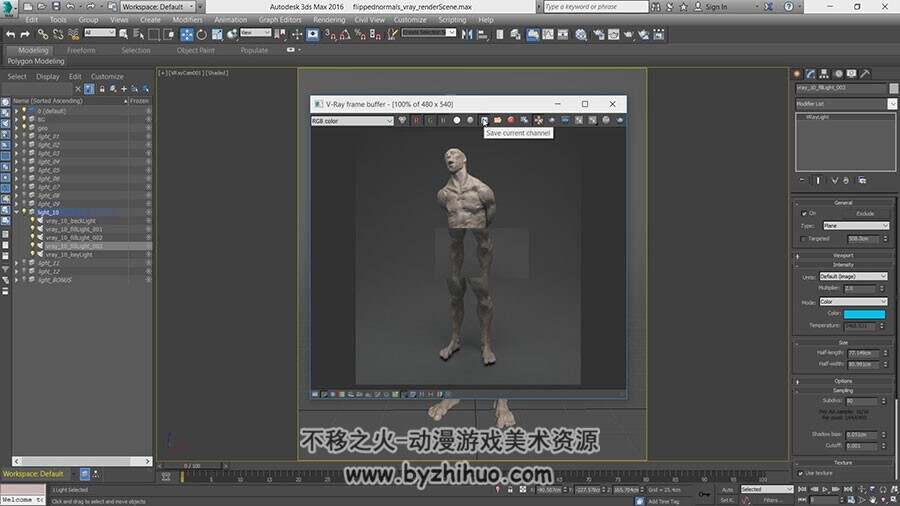
Task: Toggle bulb visibility for vray_10_keyLight
Action: coord(33,254)
